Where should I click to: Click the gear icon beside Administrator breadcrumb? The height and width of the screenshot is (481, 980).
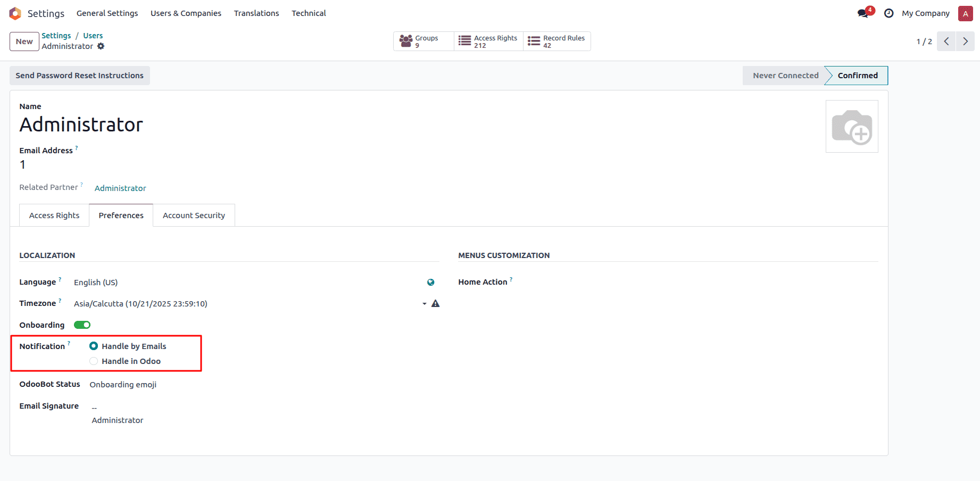[x=101, y=46]
